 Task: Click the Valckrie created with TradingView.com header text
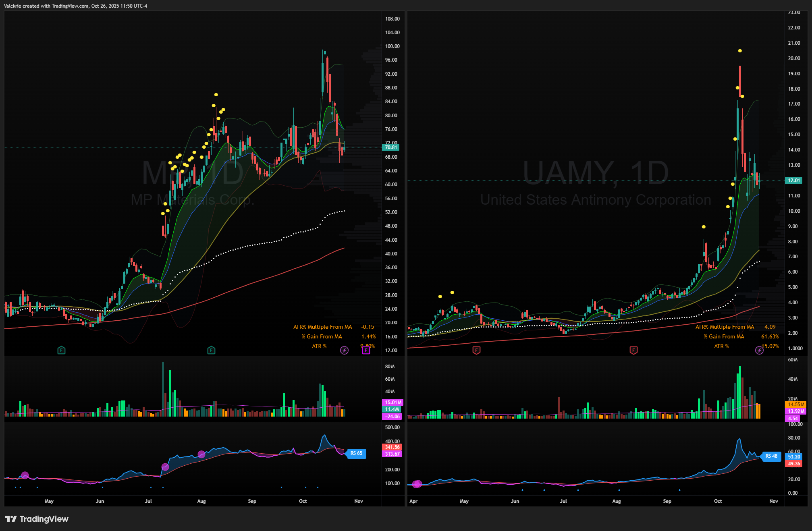coord(75,6)
